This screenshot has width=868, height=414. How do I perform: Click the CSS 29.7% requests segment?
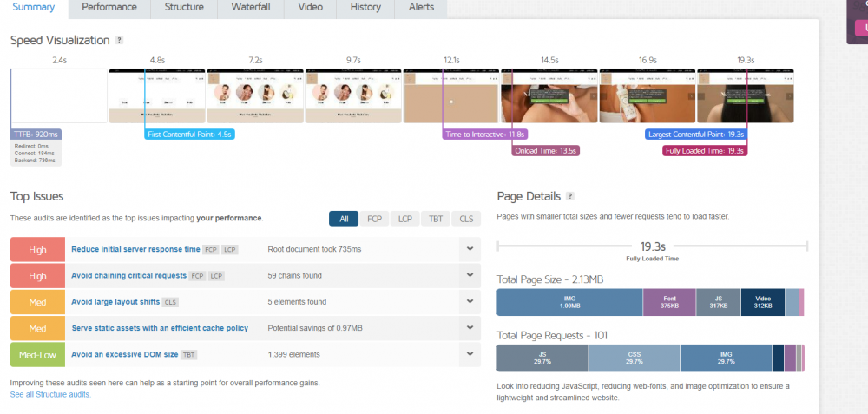(x=634, y=358)
